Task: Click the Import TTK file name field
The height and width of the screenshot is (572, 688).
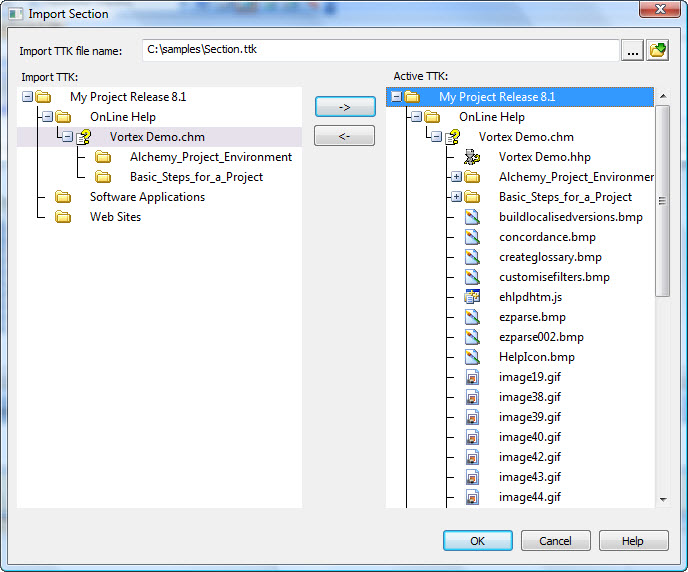Action: 380,50
